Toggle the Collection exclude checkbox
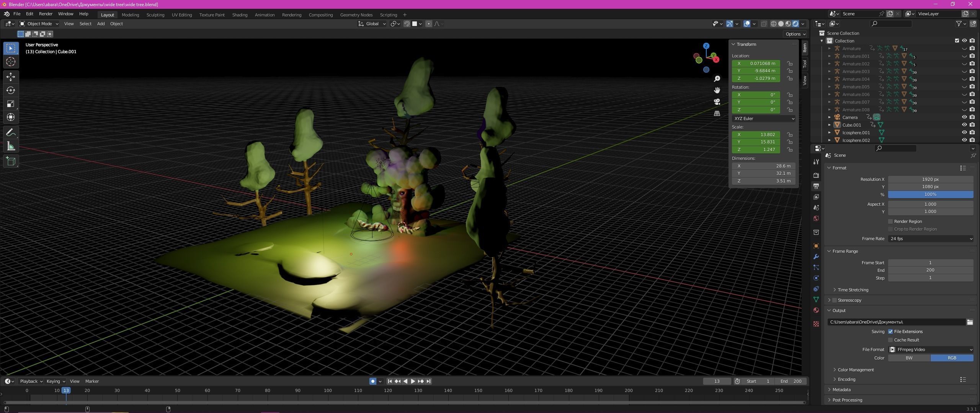Screen dimensions: 980x413 pos(957,41)
